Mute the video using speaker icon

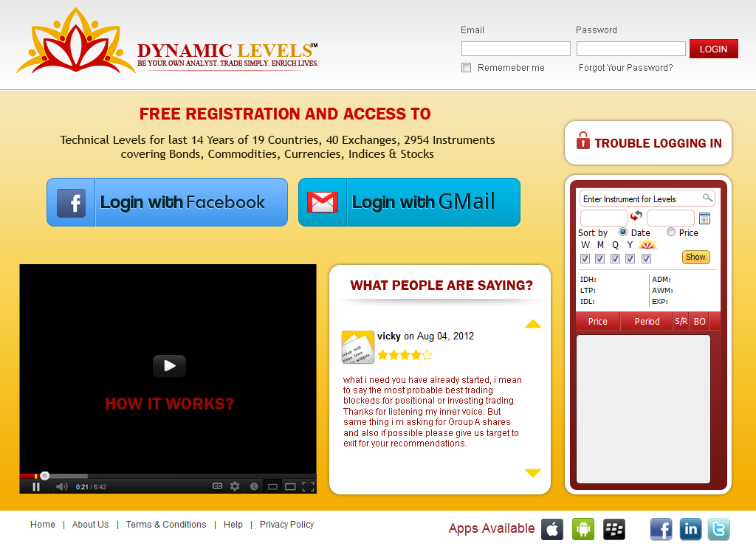click(61, 487)
